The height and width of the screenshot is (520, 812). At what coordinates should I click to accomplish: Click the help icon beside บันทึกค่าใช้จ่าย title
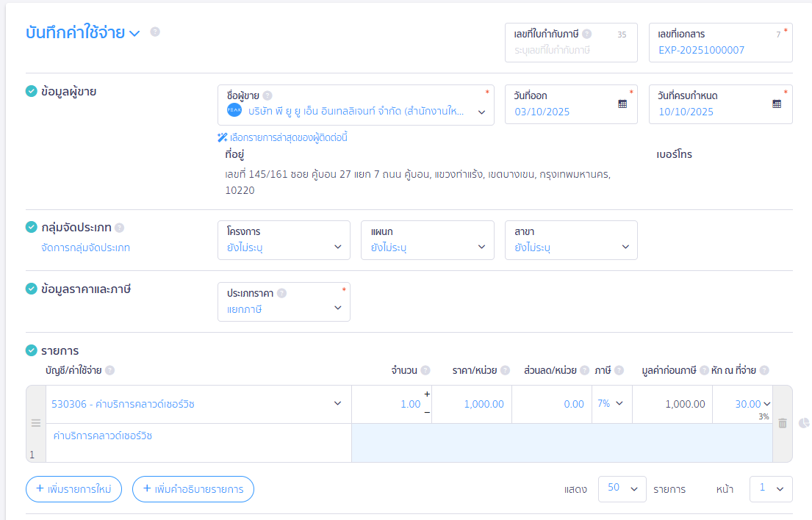tap(155, 32)
